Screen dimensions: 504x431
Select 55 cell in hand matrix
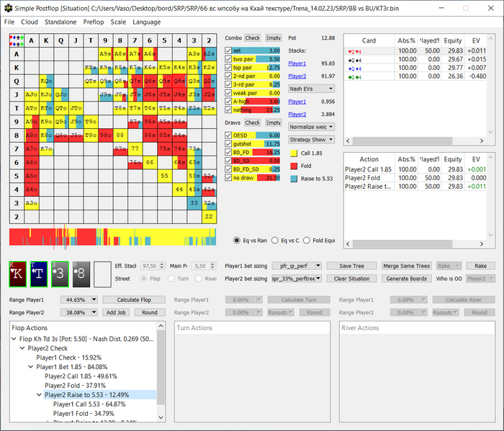[165, 176]
